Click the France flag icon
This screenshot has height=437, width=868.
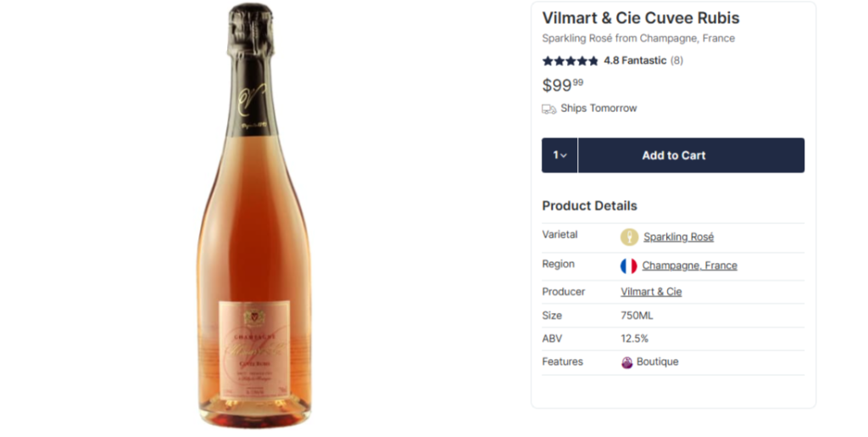pos(628,266)
